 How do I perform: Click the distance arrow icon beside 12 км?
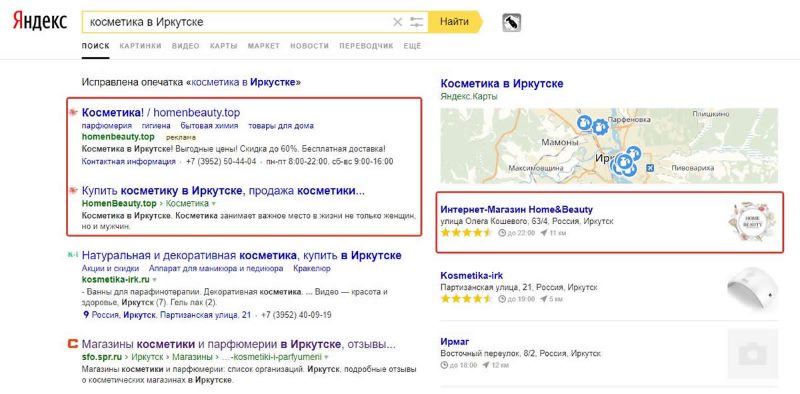pyautogui.click(x=486, y=365)
